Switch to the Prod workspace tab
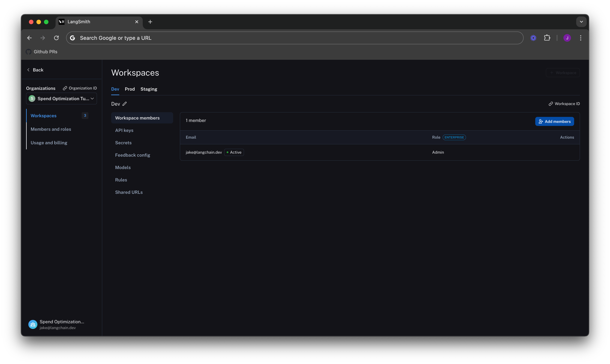The width and height of the screenshot is (610, 364). click(x=130, y=89)
